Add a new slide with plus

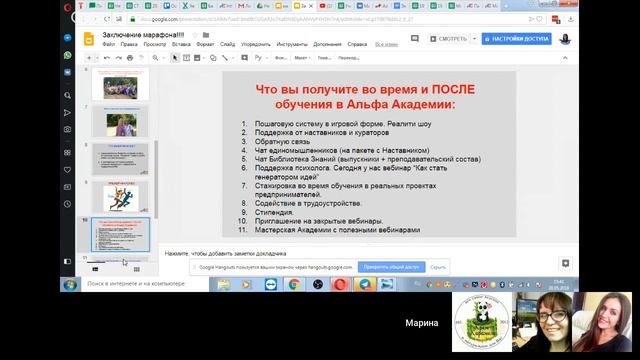coord(89,58)
